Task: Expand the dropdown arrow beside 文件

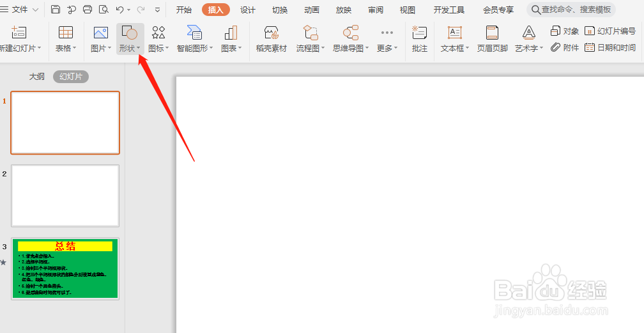Action: [x=35, y=10]
